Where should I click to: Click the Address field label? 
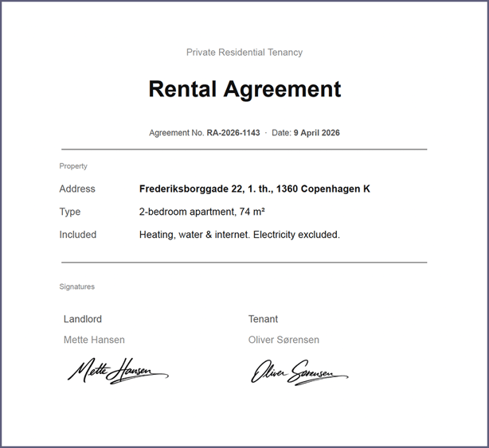tap(77, 189)
